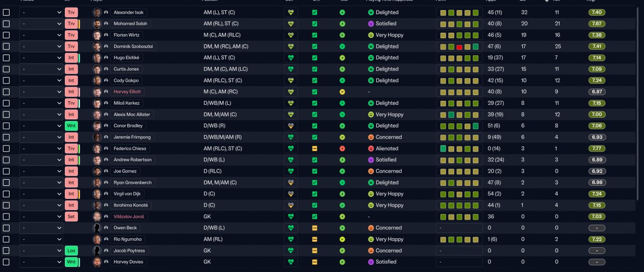The height and width of the screenshot is (272, 644).
Task: Click the Wnt status badge for Conor Bradley
Action: coord(71,126)
